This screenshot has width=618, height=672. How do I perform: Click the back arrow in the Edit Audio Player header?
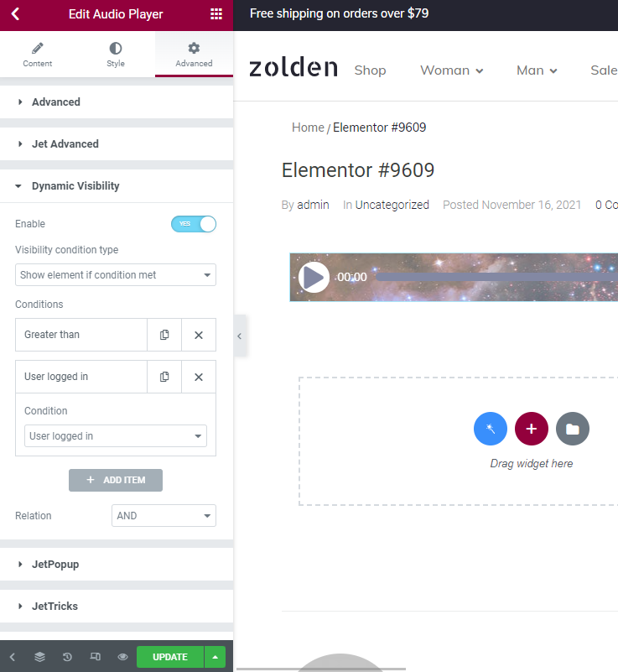pyautogui.click(x=15, y=14)
